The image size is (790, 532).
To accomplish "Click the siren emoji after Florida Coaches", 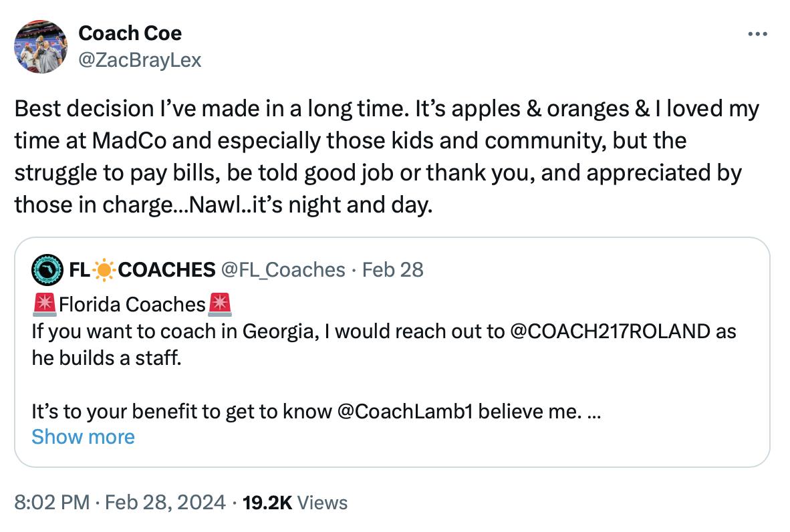I will click(x=219, y=304).
